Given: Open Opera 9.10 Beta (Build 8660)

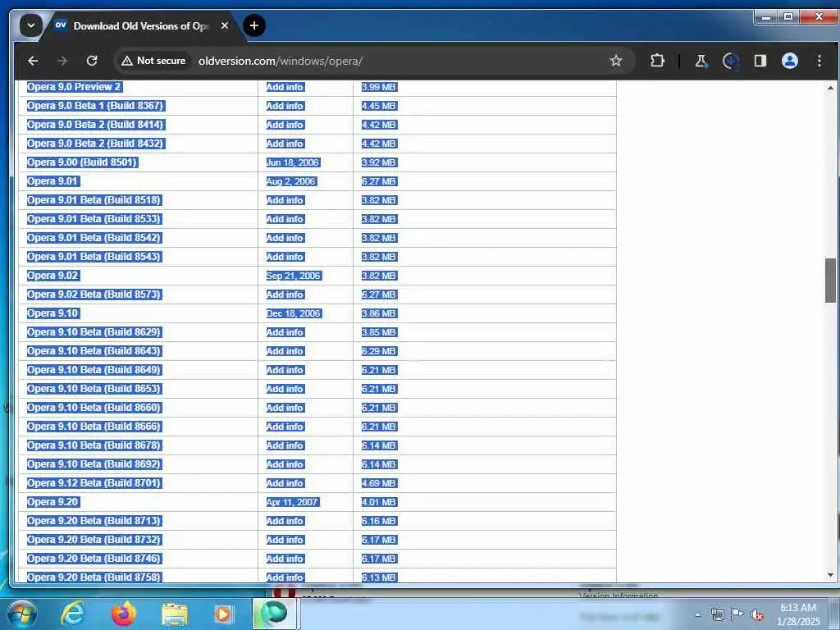Looking at the screenshot, I should pos(94,408).
